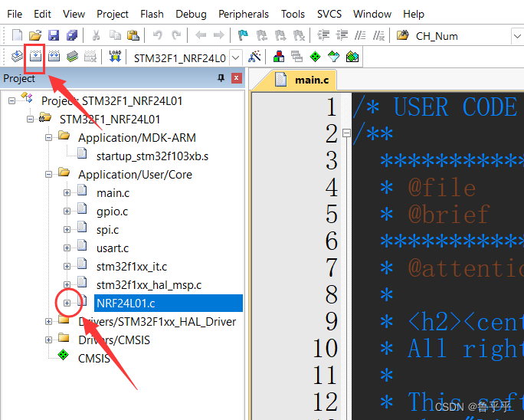The width and height of the screenshot is (524, 420).
Task: Collapse the Project: STM32F1_NRF24L01 root node
Action: click(11, 100)
